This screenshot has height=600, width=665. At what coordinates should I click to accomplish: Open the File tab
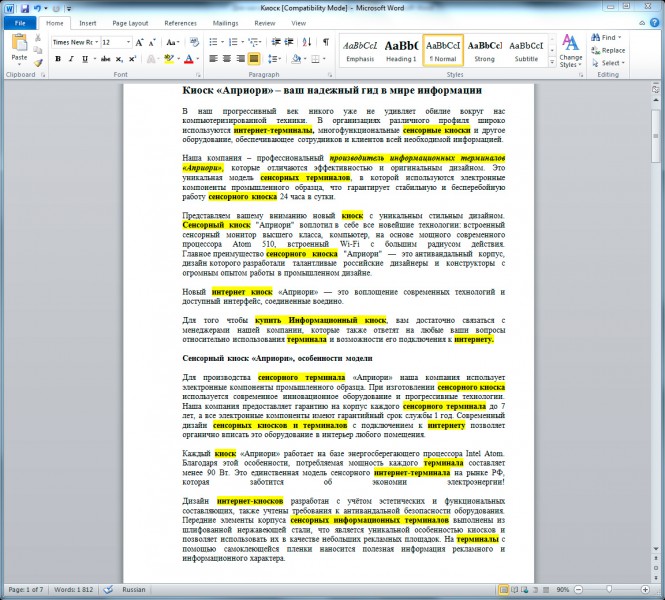pos(20,23)
